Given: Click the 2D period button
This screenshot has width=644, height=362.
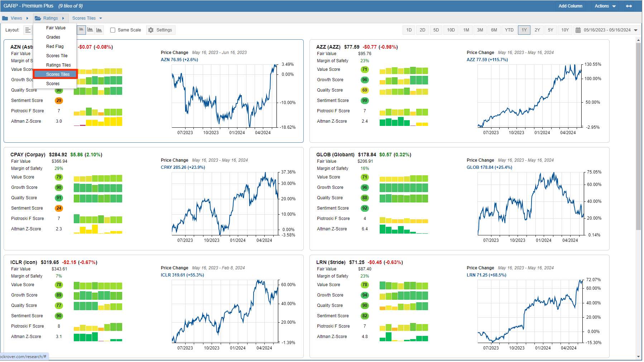Looking at the screenshot, I should pos(422,30).
